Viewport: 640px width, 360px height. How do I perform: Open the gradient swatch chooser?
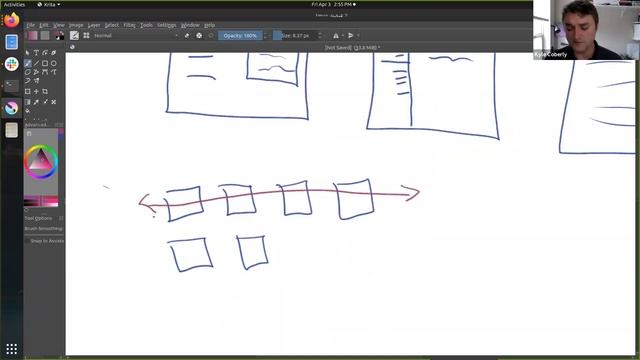click(33, 36)
